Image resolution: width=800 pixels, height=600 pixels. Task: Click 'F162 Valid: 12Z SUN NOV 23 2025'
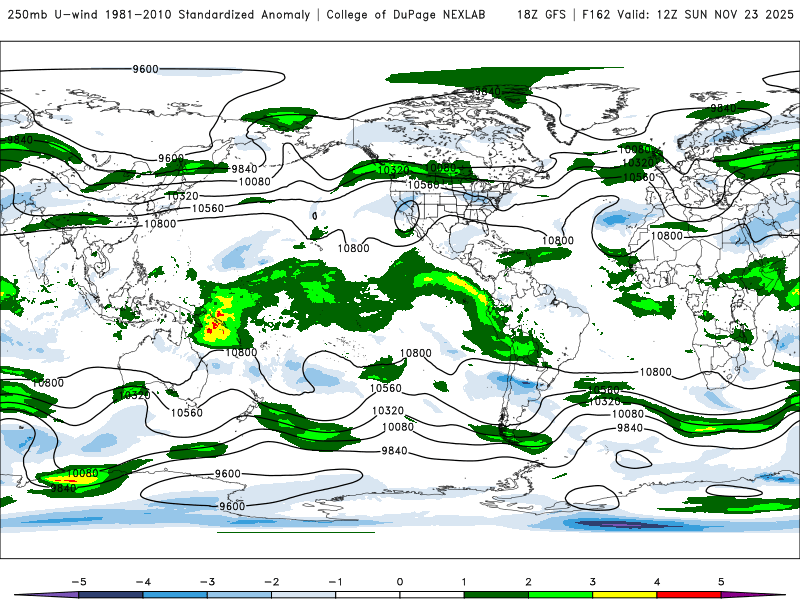[x=688, y=15]
